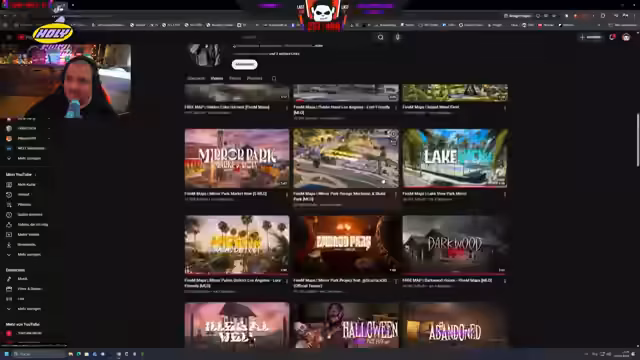Click the white subscribe button under channel name
The width and height of the screenshot is (640, 360).
click(244, 64)
